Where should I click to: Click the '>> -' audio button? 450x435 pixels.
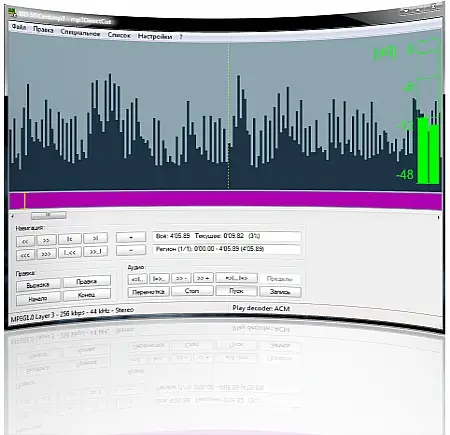click(x=181, y=278)
